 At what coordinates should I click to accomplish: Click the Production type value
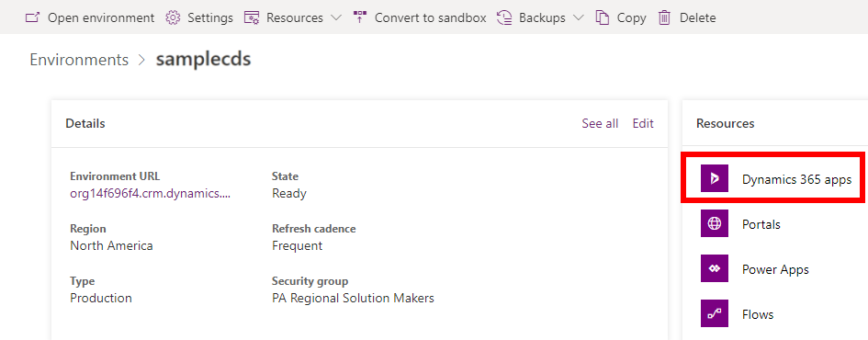point(101,298)
